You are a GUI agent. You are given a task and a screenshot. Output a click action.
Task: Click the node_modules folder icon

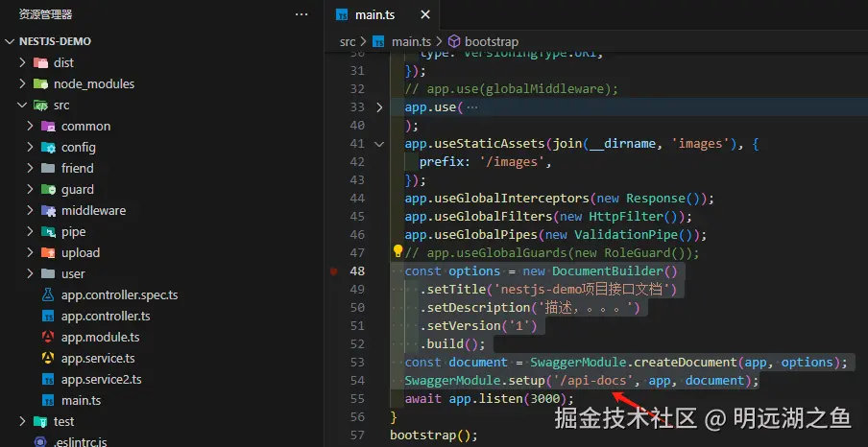(x=40, y=83)
